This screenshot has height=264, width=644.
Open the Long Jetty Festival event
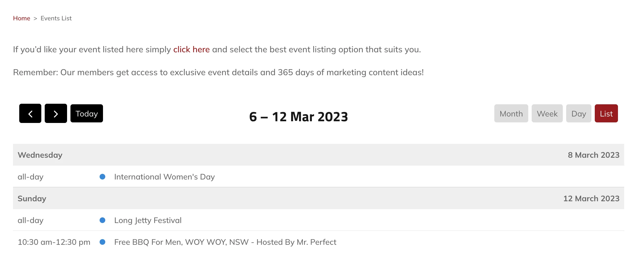[148, 220]
